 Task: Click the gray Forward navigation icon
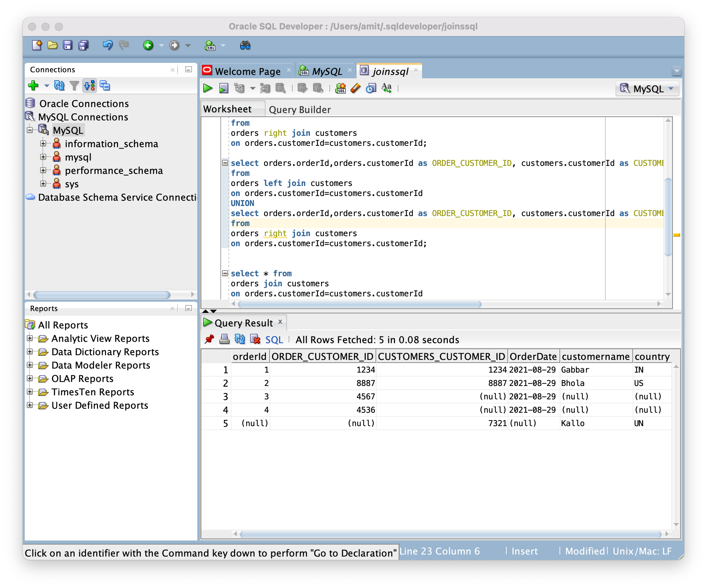click(174, 45)
